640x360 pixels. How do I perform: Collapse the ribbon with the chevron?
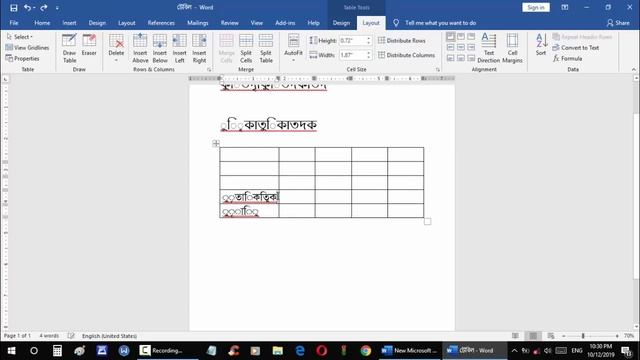click(633, 70)
